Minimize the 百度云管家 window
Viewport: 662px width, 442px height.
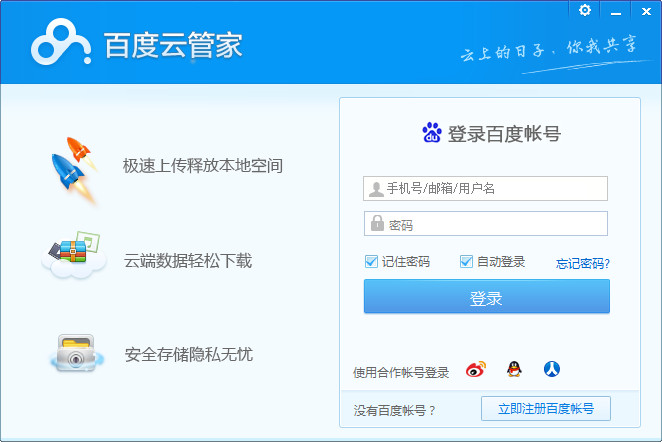pos(614,11)
